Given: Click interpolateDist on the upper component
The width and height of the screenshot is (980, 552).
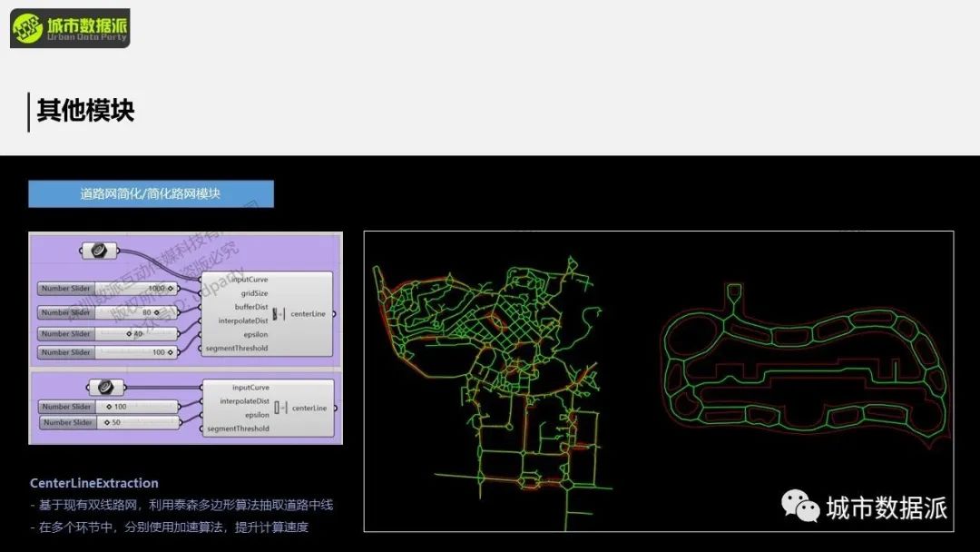Looking at the screenshot, I should coord(243,320).
